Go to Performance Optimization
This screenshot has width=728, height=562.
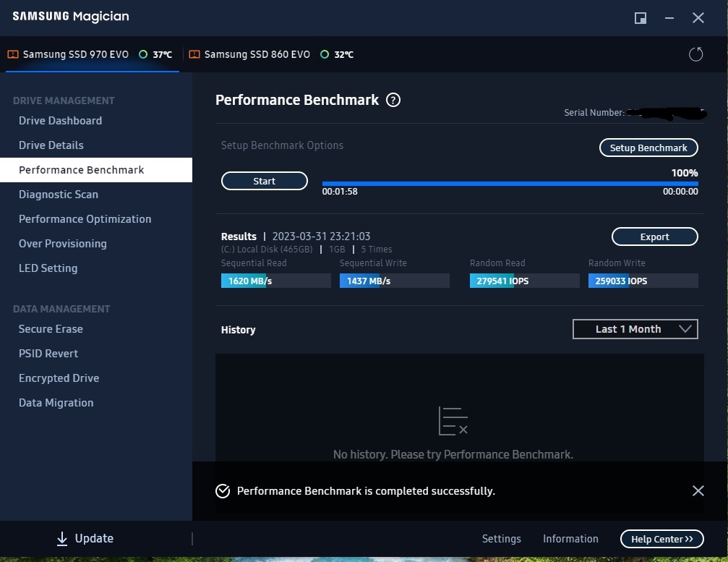85,219
